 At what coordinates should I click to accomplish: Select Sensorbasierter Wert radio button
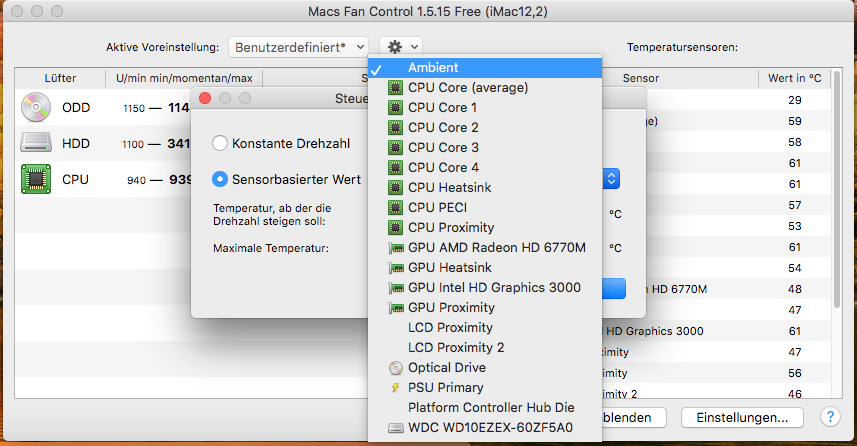click(220, 179)
